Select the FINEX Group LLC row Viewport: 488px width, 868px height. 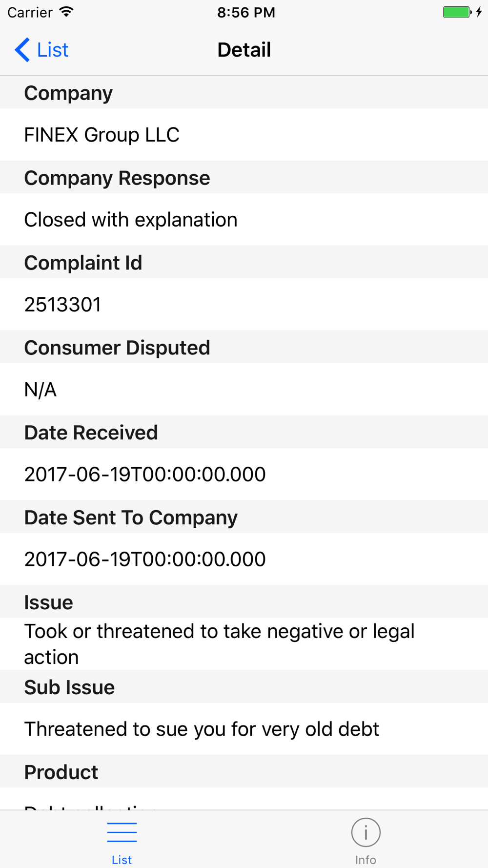coord(244,135)
